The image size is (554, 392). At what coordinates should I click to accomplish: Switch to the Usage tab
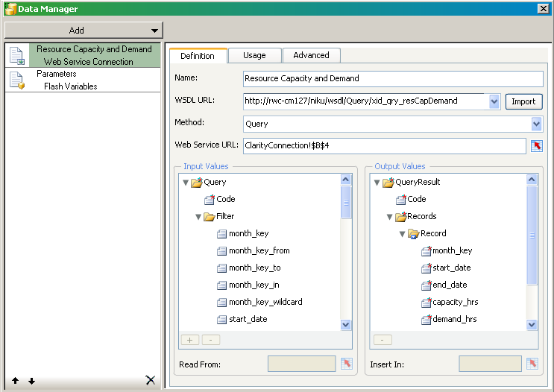click(254, 55)
